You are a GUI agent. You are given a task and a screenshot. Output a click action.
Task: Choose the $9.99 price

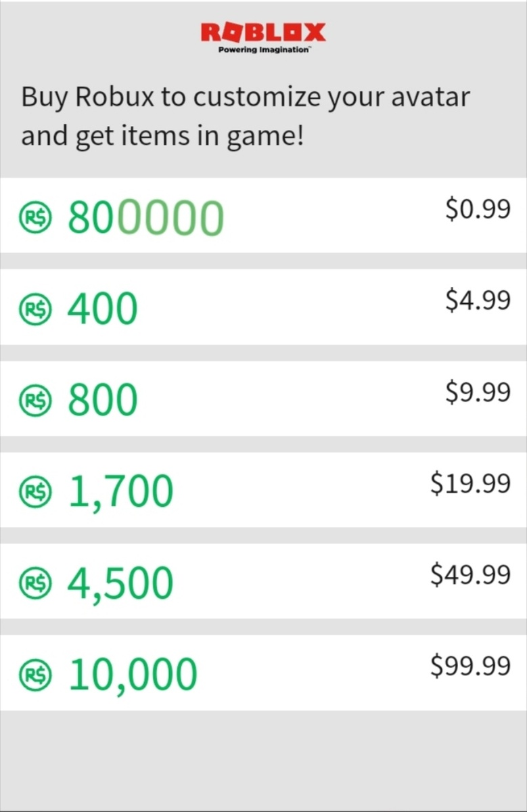[x=478, y=392]
